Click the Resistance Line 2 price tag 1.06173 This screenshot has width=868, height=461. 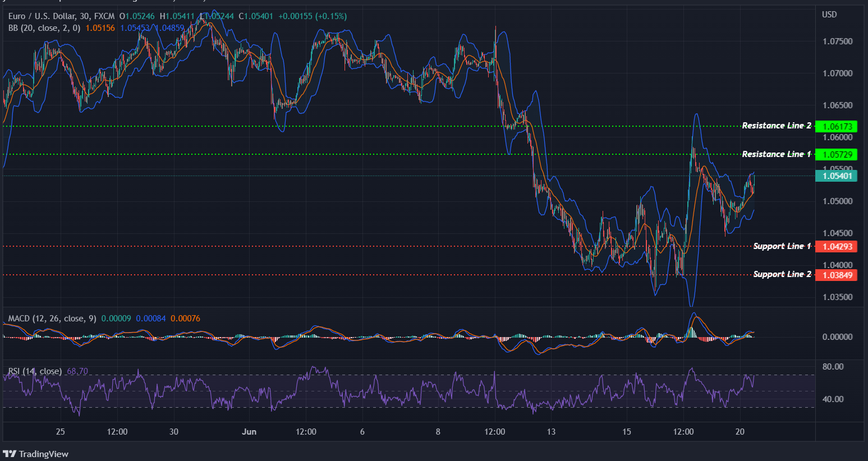[x=837, y=126]
